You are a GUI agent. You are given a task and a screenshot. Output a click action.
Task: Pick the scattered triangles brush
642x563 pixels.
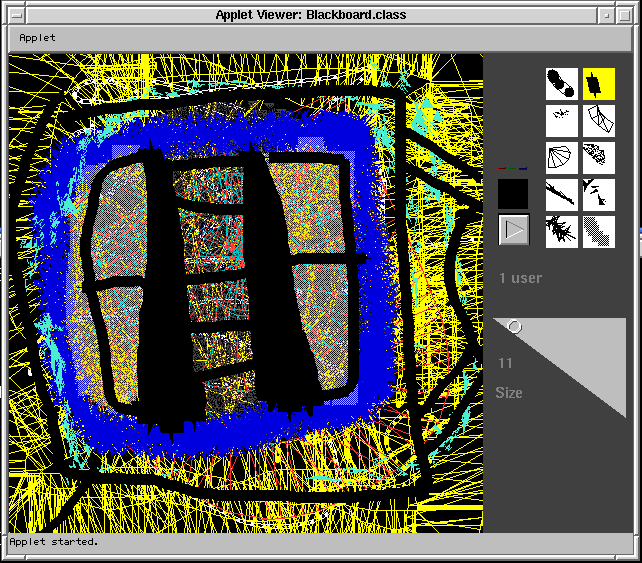pyautogui.click(x=599, y=195)
